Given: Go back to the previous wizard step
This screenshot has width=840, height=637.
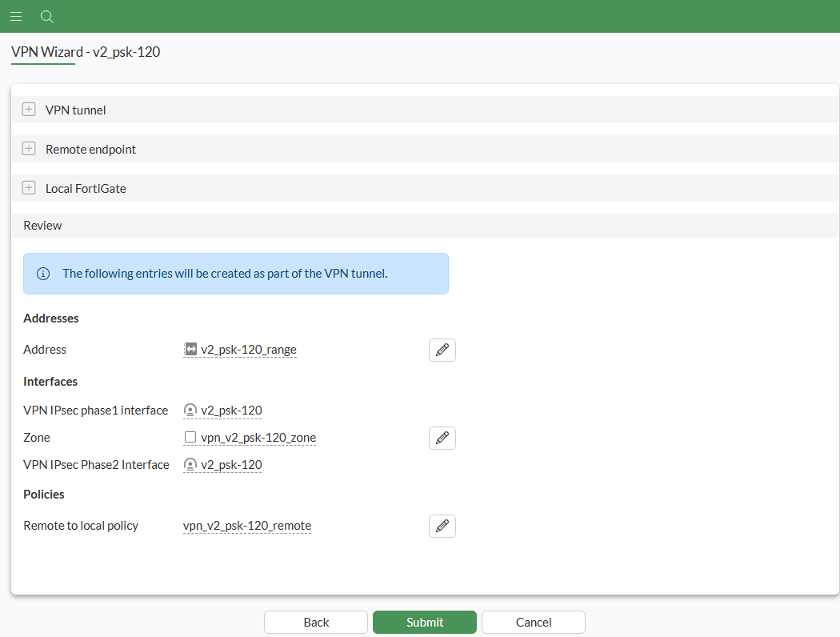Looking at the screenshot, I should [315, 622].
